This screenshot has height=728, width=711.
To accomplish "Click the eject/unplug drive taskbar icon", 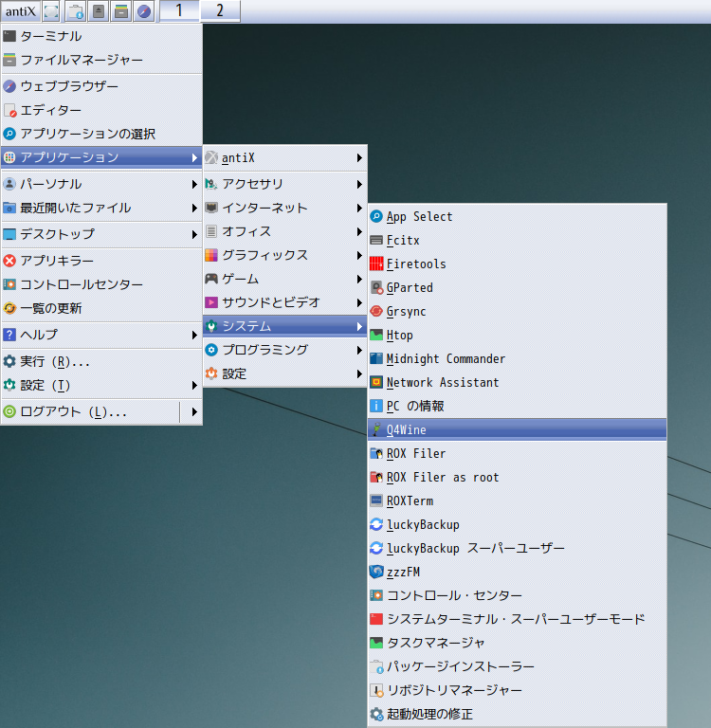I will coord(98,11).
